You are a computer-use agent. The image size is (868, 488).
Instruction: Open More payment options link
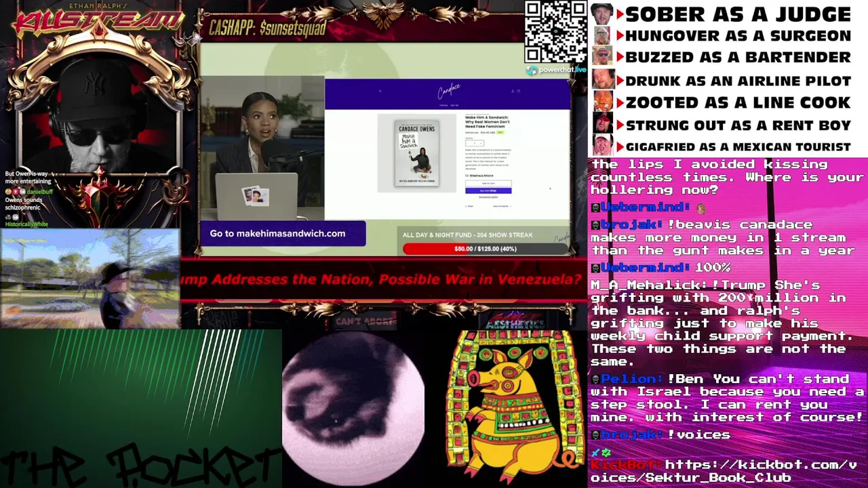[488, 197]
